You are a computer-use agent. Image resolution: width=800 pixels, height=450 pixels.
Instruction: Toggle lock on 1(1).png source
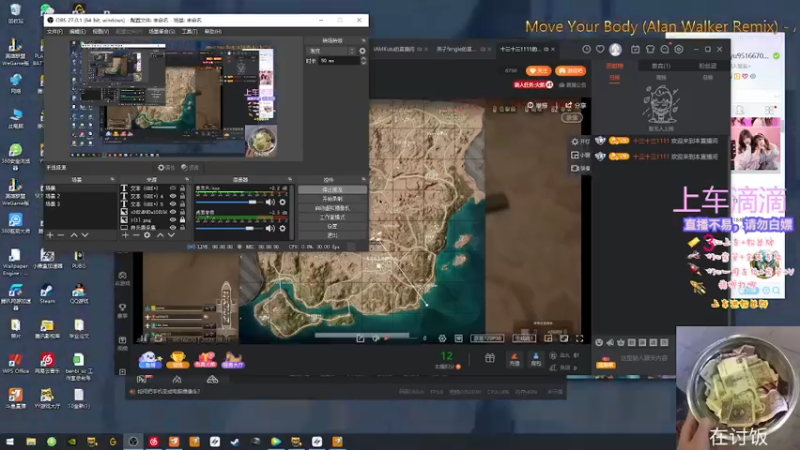182,219
